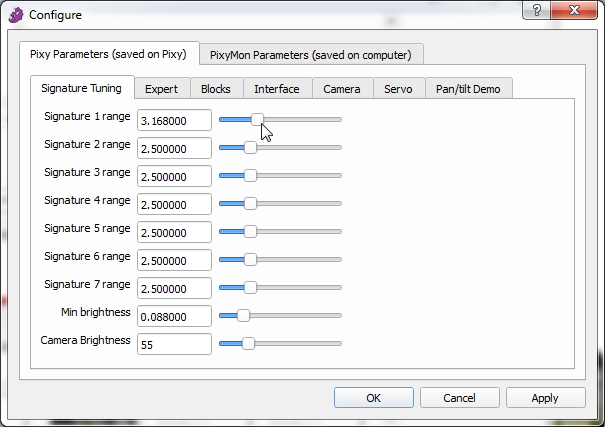The width and height of the screenshot is (605, 427).
Task: Click the PixyMon app icon in title bar
Action: pyautogui.click(x=15, y=15)
